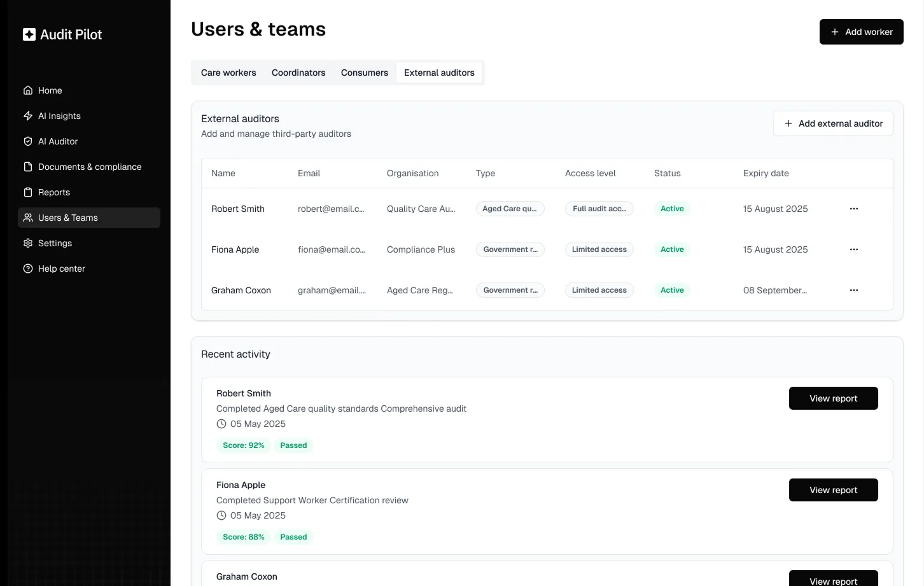Click the Aged Care qu... type badge
This screenshot has height=586, width=924.
(x=510, y=209)
